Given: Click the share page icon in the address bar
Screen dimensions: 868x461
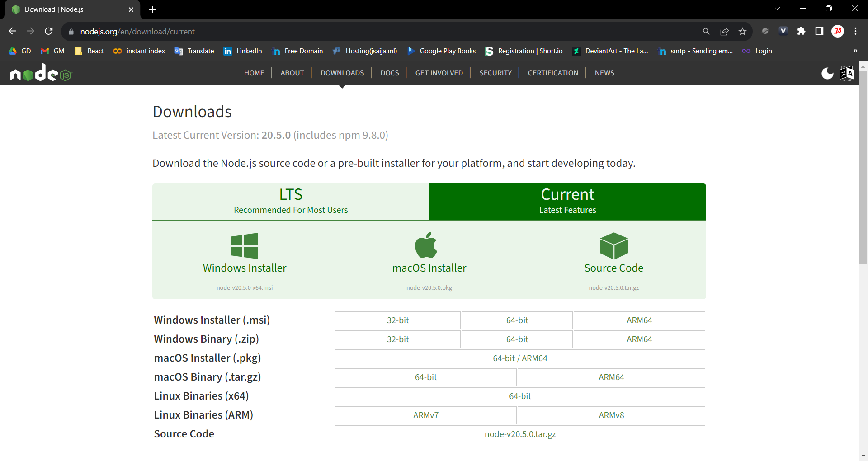Looking at the screenshot, I should [724, 31].
